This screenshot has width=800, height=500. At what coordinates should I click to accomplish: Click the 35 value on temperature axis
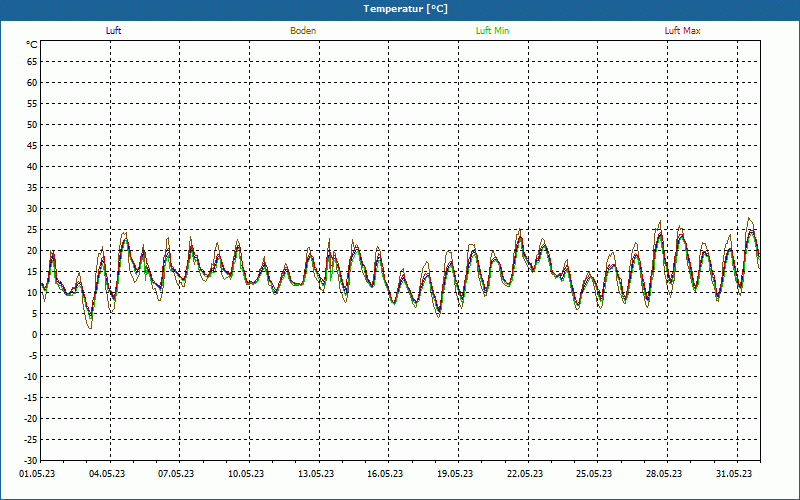click(32, 188)
